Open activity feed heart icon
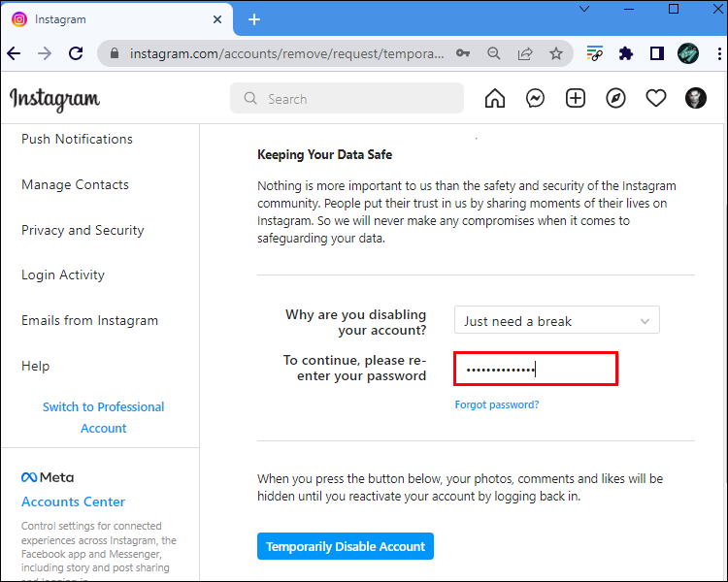Screen dimensions: 728x582 coord(656,98)
